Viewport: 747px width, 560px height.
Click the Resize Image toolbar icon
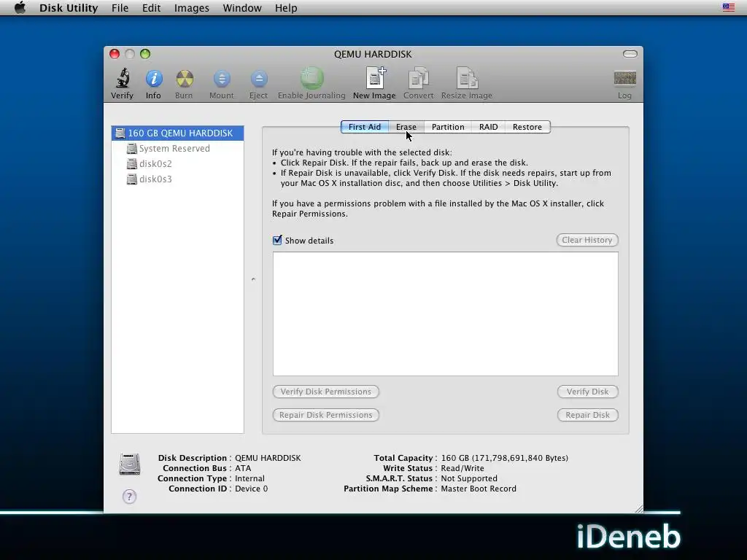[466, 78]
